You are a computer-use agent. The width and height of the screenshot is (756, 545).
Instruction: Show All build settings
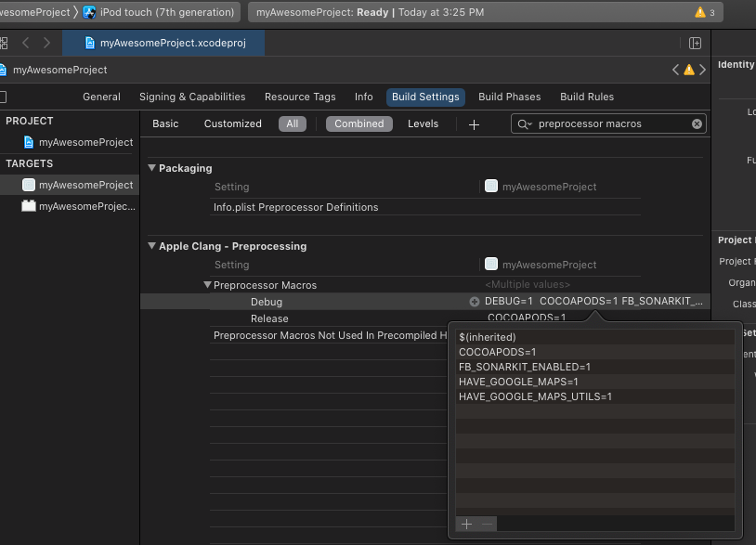click(293, 123)
